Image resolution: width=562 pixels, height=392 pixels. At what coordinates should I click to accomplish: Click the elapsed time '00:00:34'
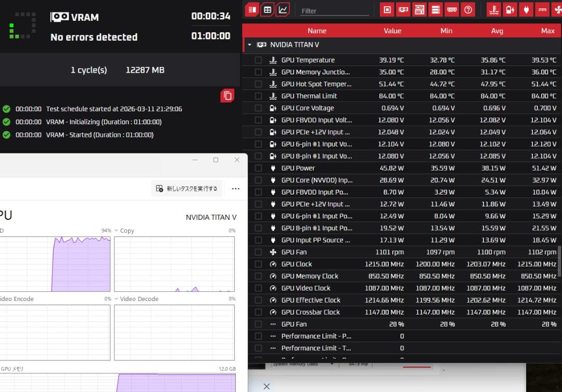coord(211,16)
